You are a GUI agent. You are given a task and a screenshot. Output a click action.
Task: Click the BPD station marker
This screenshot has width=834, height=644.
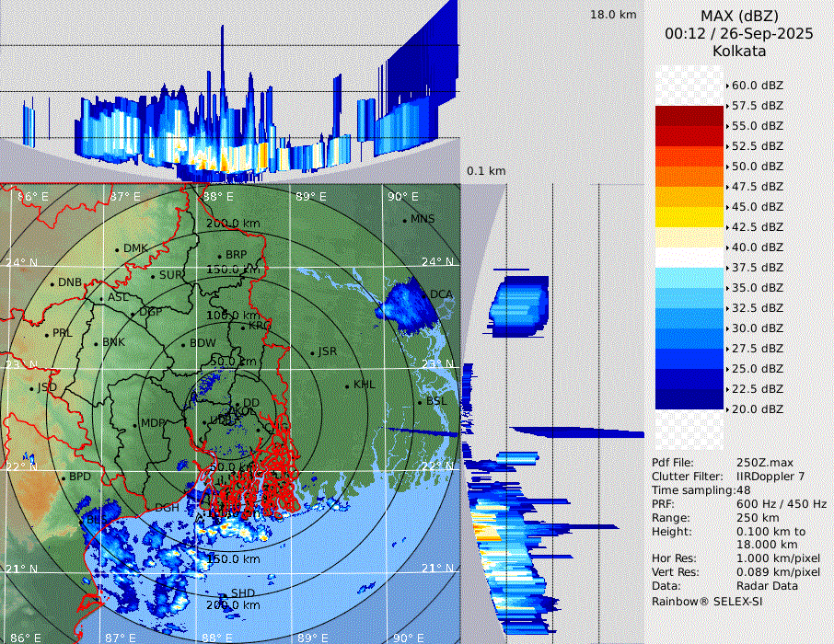point(64,478)
